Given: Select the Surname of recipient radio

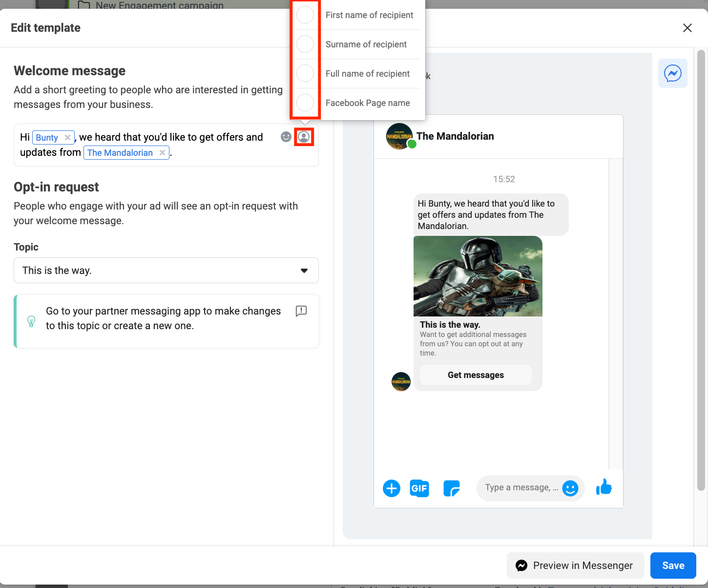Looking at the screenshot, I should tap(305, 44).
